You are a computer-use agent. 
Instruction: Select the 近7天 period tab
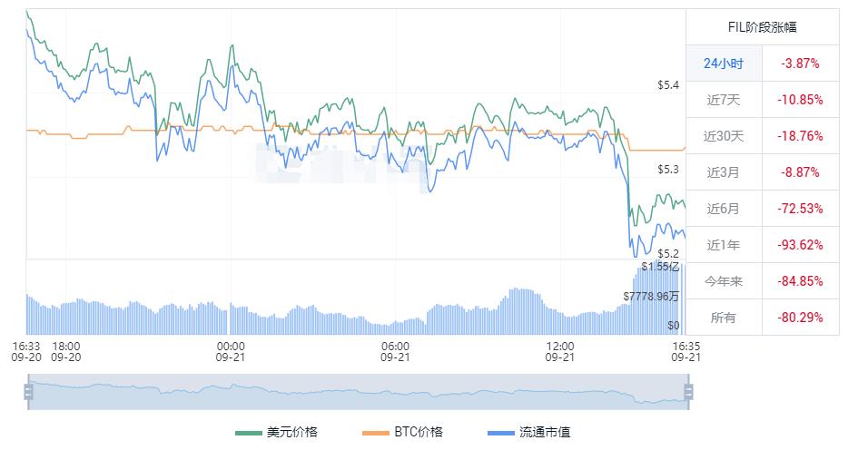coord(724,100)
